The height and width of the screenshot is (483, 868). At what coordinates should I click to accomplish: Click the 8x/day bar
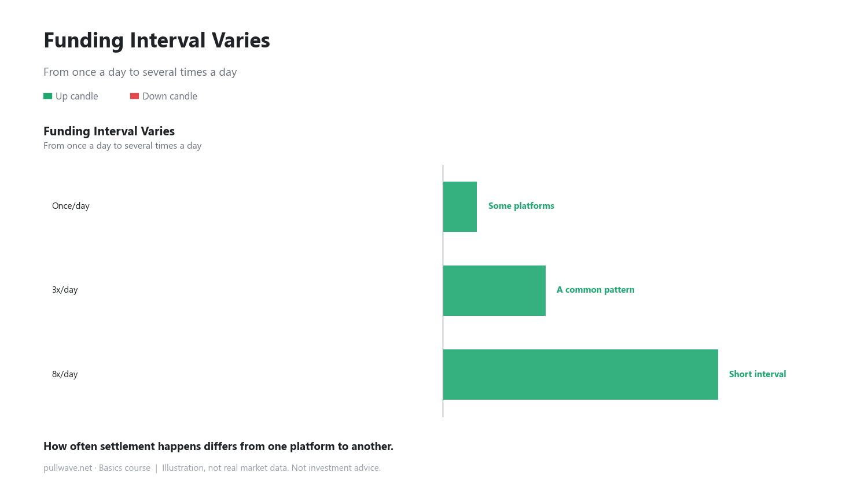pos(580,374)
